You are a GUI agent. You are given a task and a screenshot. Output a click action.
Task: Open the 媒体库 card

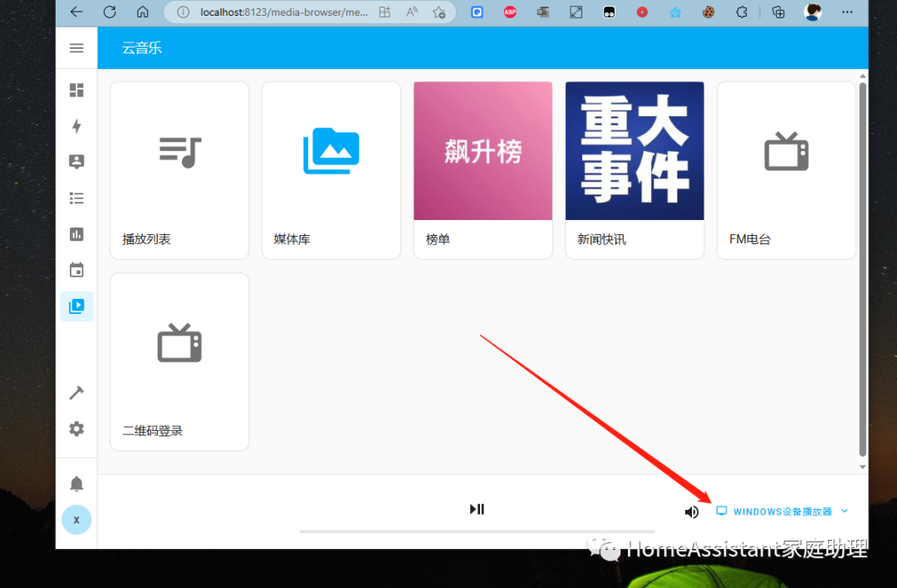[331, 170]
